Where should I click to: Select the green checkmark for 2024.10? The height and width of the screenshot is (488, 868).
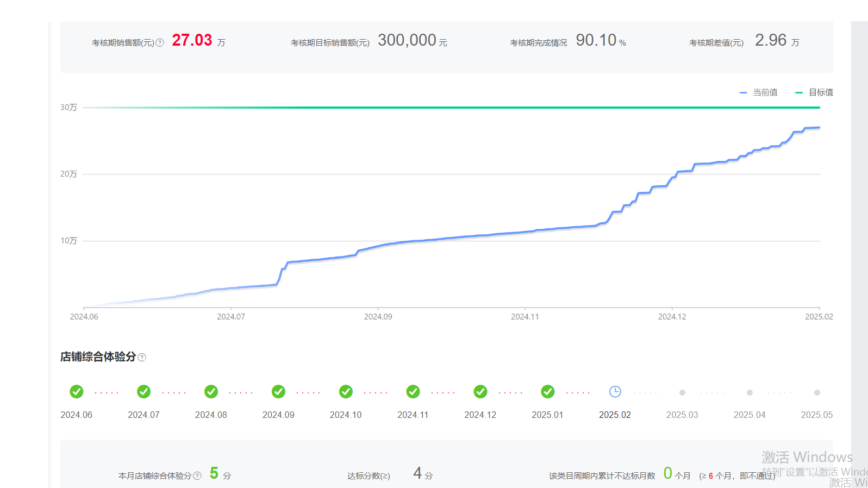346,392
